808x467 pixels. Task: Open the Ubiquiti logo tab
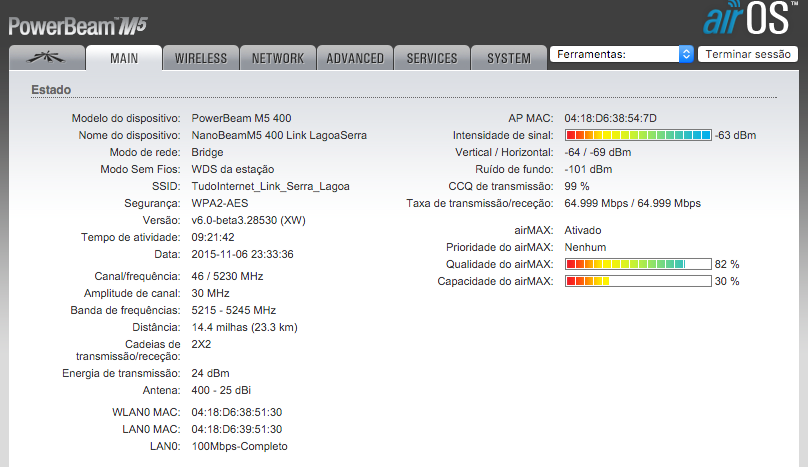[47, 58]
